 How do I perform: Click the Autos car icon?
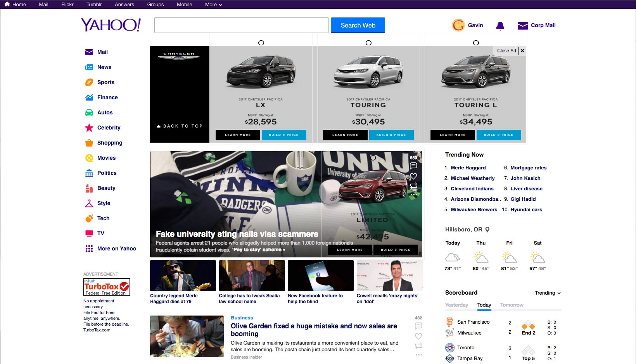point(89,112)
